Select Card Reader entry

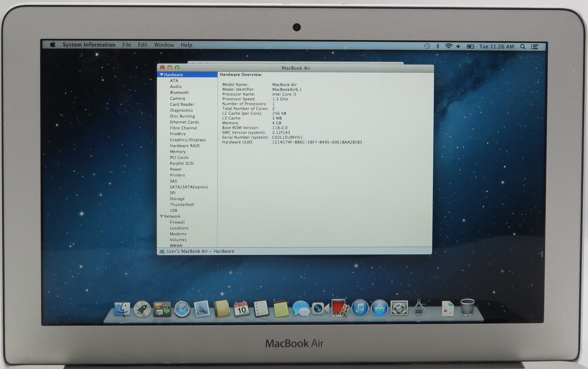[182, 104]
